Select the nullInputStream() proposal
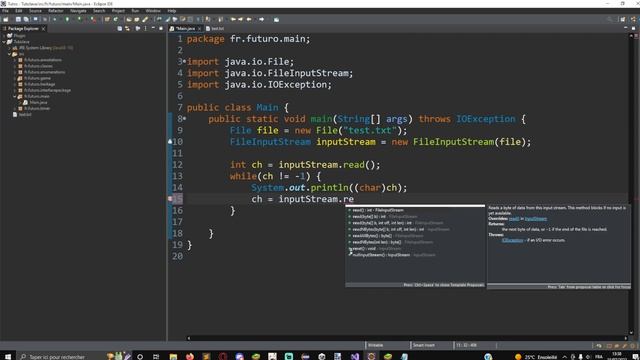Screen dimensions: 640x360 point(415,255)
